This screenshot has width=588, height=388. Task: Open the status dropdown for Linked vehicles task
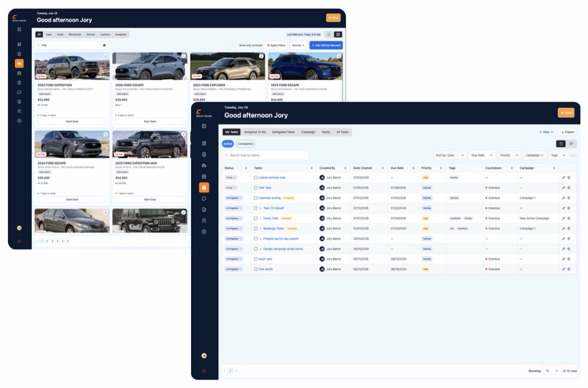pyautogui.click(x=231, y=178)
